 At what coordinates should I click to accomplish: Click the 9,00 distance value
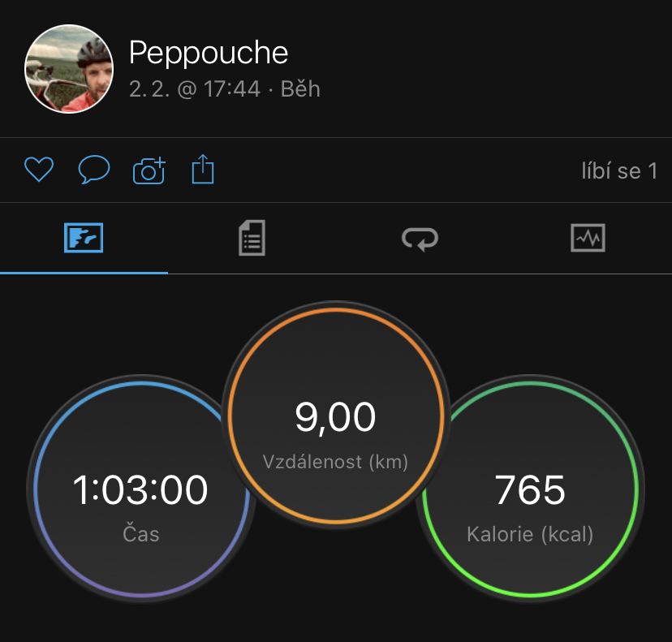coord(335,417)
